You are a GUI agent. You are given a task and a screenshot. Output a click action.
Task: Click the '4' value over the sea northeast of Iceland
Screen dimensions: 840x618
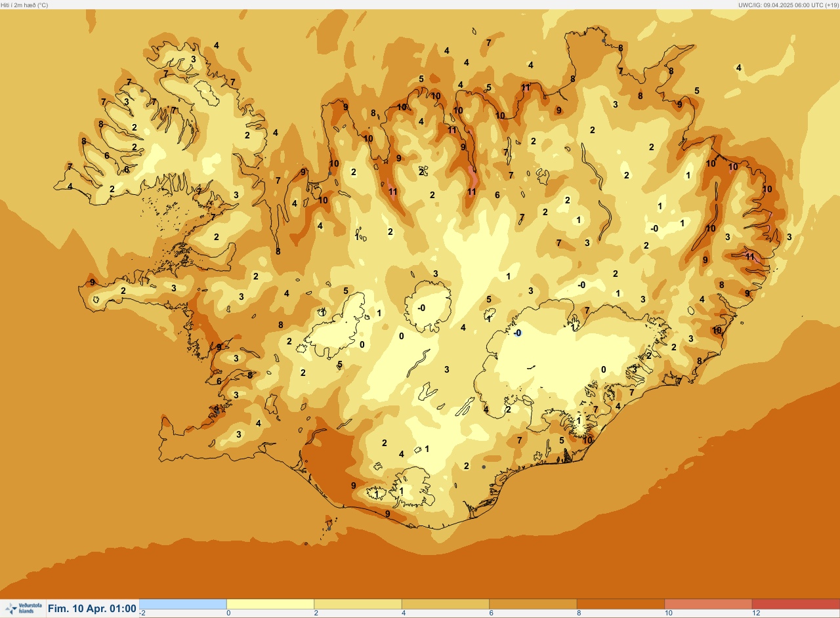click(x=738, y=68)
